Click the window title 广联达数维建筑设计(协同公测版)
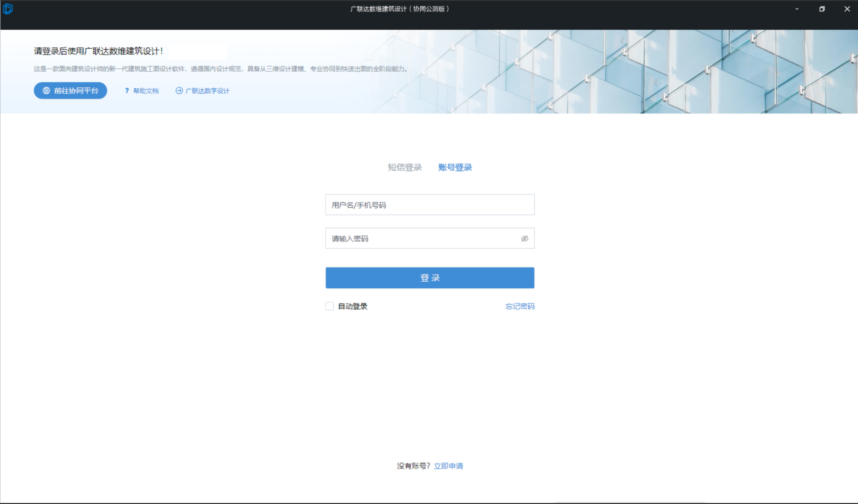 click(400, 9)
